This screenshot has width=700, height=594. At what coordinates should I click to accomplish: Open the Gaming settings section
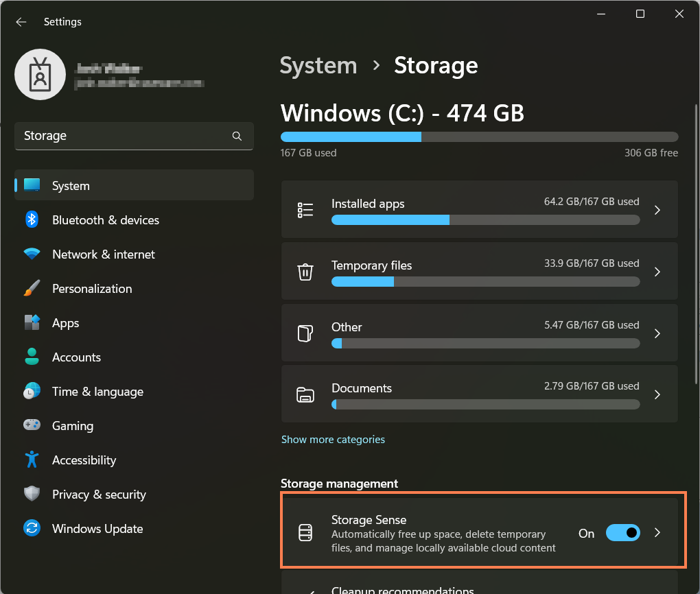coord(72,425)
